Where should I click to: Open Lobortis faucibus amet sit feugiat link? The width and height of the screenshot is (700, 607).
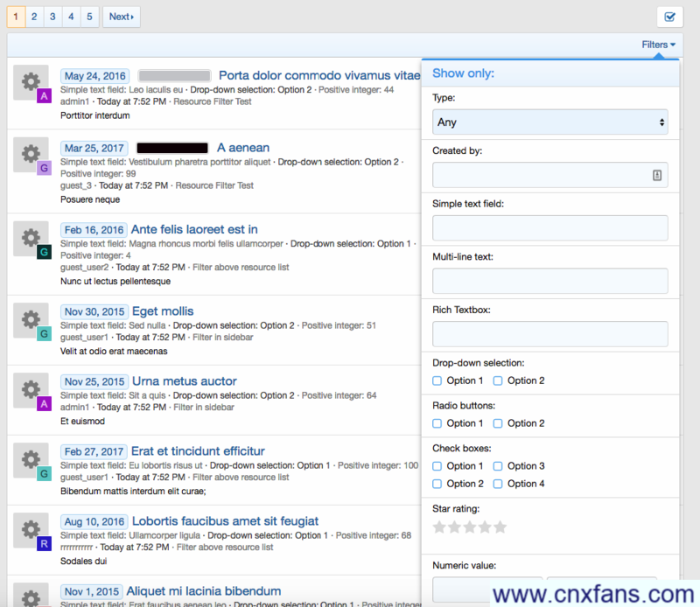(225, 521)
